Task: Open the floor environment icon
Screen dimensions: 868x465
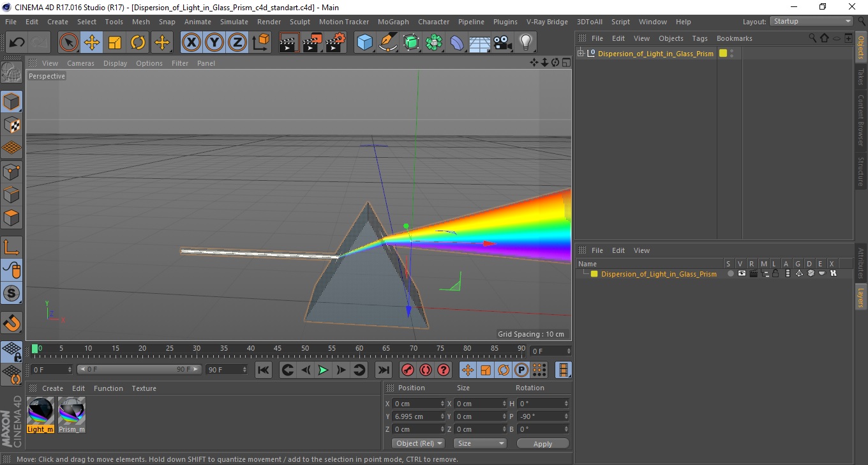Action: pos(480,43)
